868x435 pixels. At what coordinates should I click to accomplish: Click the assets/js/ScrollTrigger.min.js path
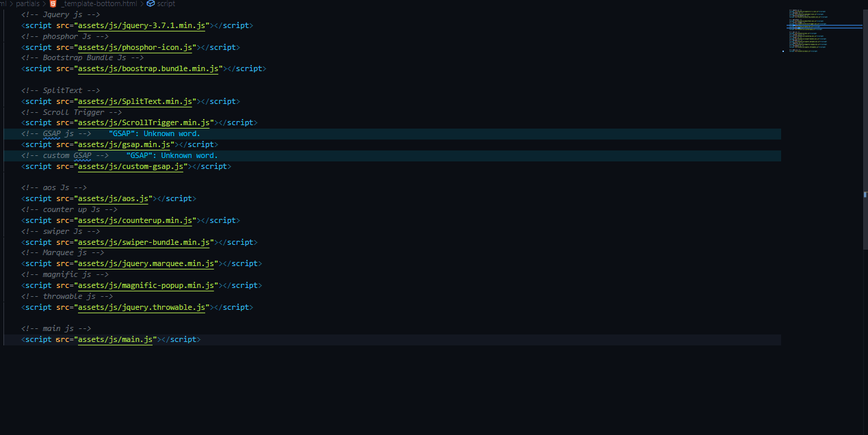tap(143, 122)
